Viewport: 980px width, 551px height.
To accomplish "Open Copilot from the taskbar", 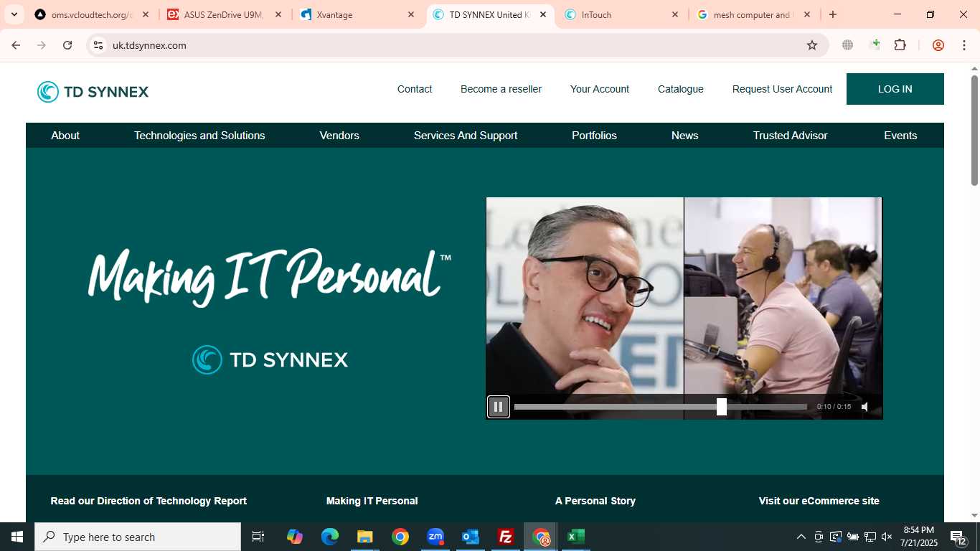I will coord(295,537).
